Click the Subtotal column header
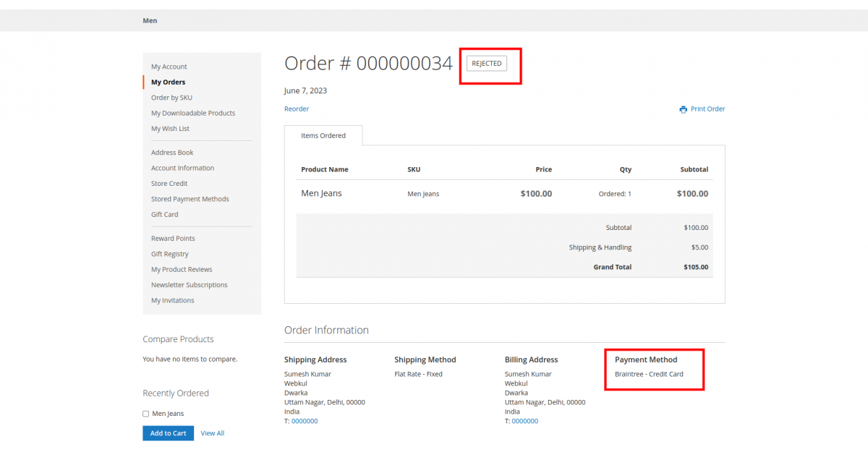868x460 pixels. [x=694, y=169]
